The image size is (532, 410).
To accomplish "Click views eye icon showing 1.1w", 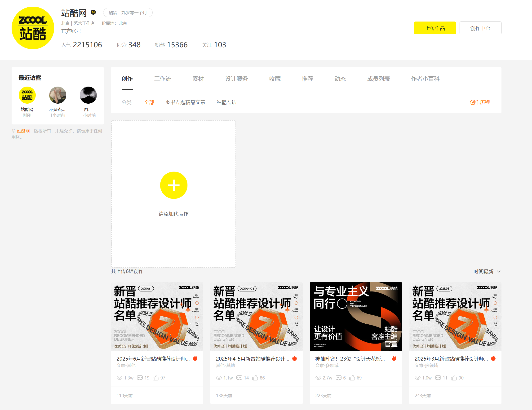I will (x=219, y=378).
